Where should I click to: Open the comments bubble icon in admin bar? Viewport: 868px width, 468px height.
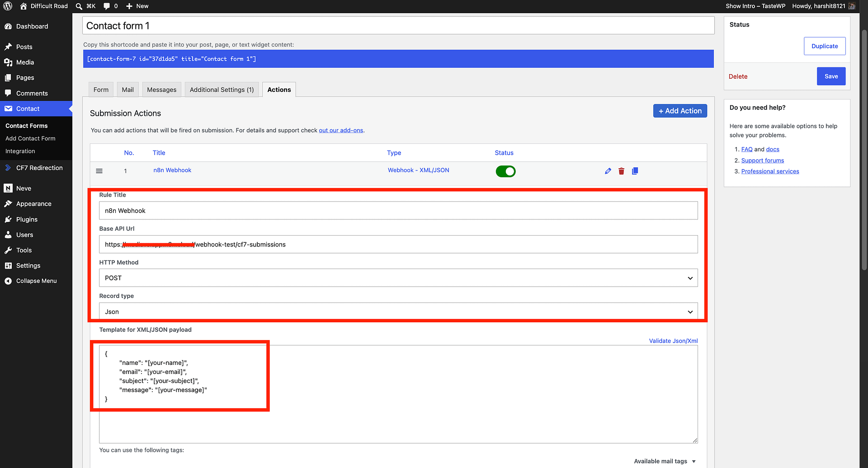(106, 6)
